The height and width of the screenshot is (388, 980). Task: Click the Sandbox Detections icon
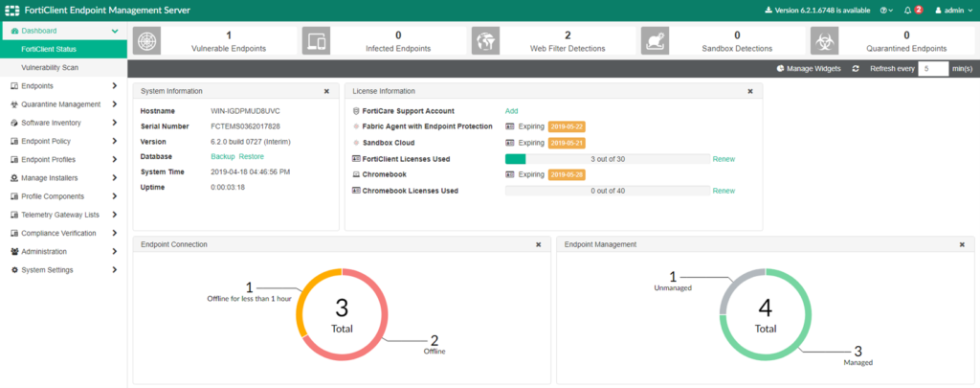tap(655, 40)
